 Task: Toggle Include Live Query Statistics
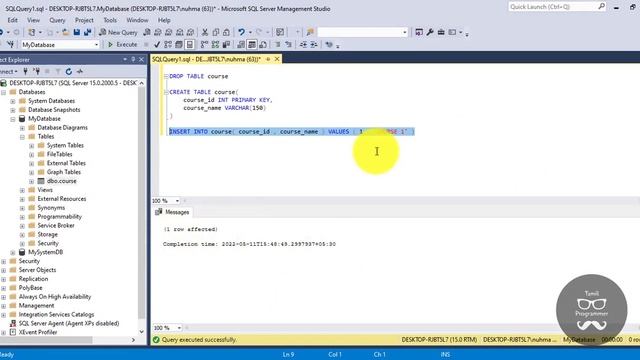pyautogui.click(x=215, y=44)
